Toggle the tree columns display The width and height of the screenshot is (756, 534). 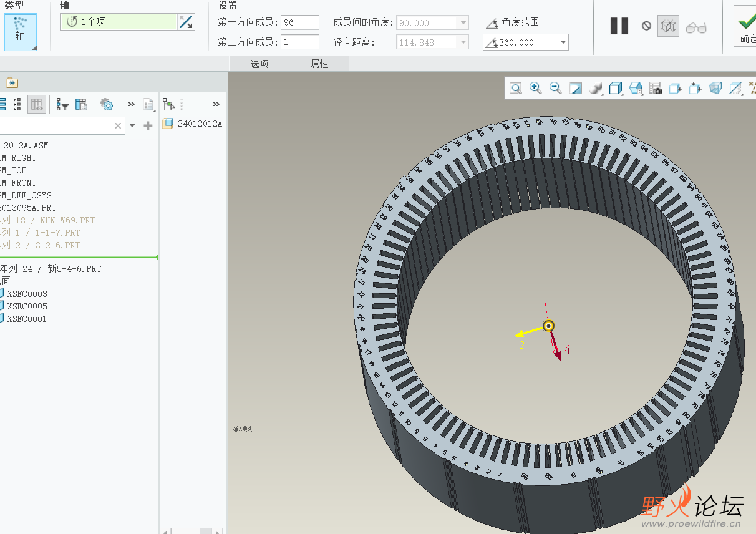[x=37, y=104]
